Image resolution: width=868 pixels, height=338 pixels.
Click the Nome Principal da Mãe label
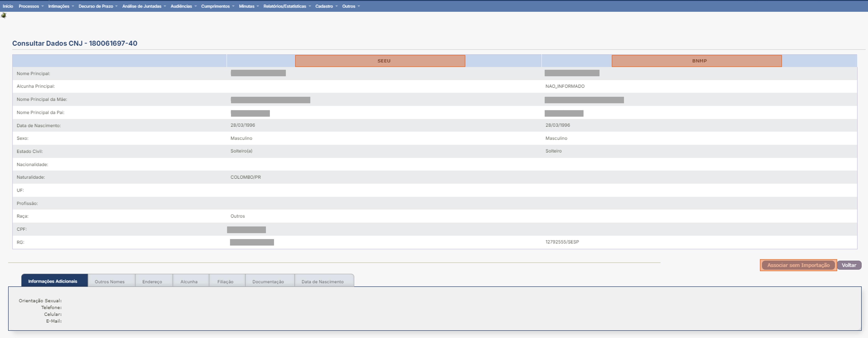[42, 99]
